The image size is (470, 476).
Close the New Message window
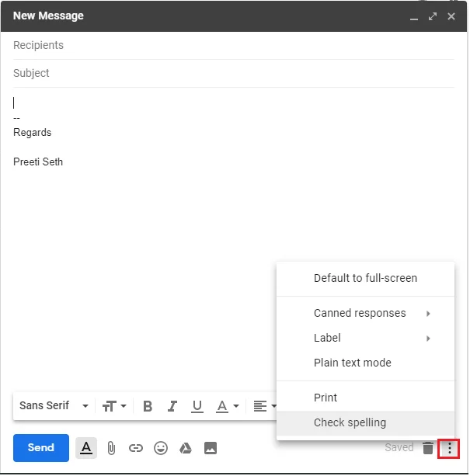pyautogui.click(x=451, y=16)
